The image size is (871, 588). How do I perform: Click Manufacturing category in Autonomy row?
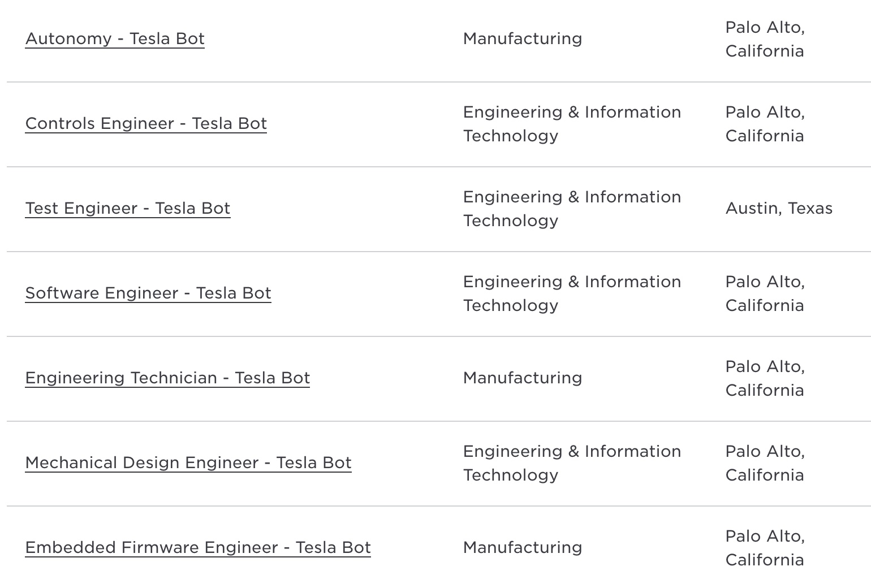tap(523, 38)
